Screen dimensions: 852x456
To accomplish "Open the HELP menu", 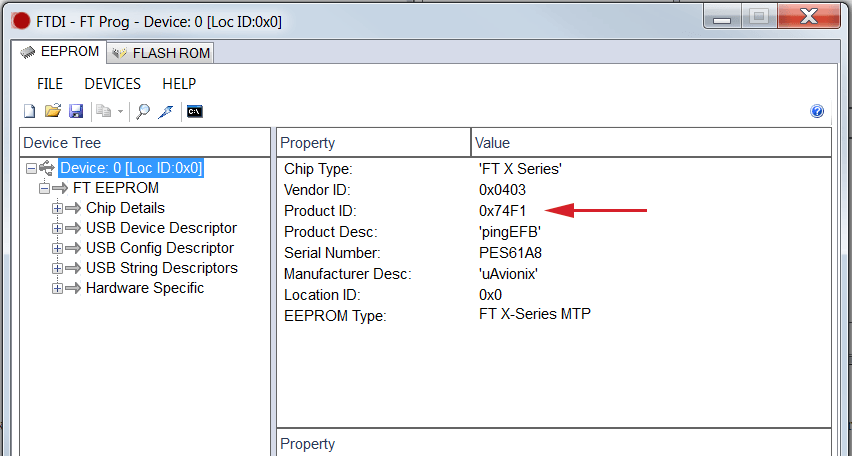I will [179, 84].
